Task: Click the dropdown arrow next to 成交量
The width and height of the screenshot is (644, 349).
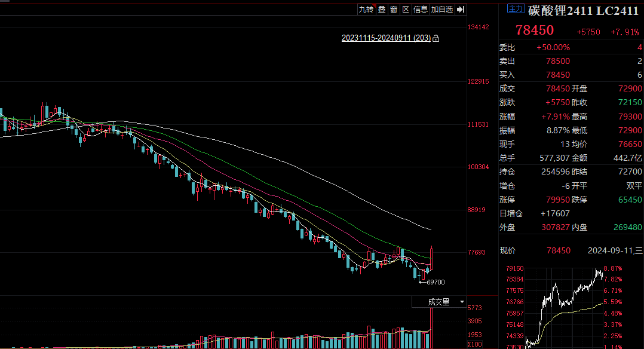Action: [461, 302]
